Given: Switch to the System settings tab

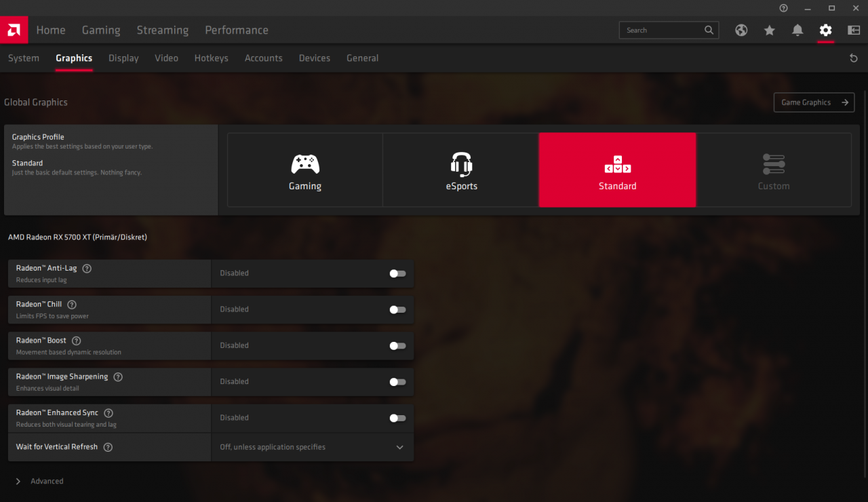Looking at the screenshot, I should pos(24,58).
